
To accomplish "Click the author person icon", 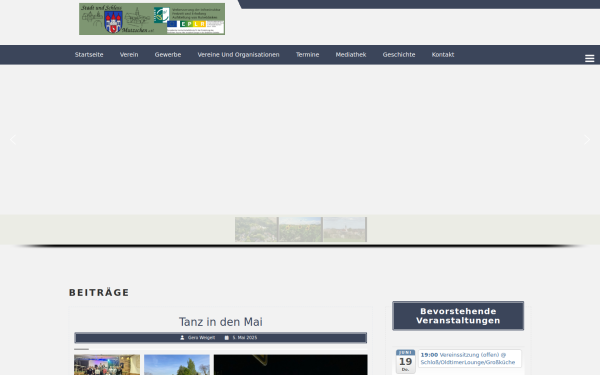I will click(182, 338).
